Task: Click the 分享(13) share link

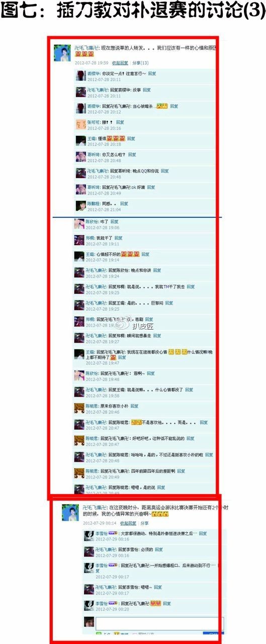Action: (140, 63)
